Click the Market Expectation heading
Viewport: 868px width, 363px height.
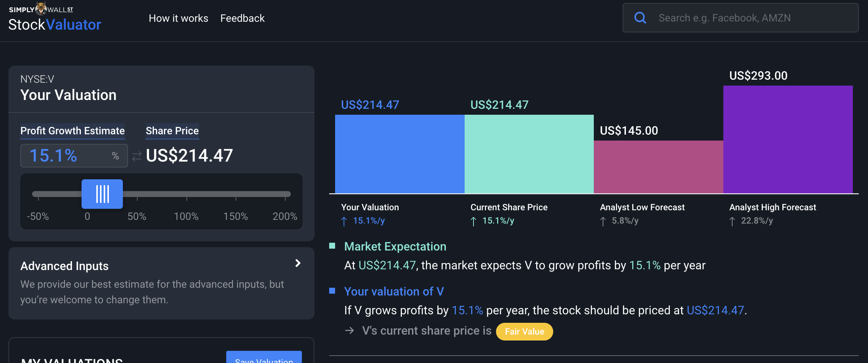pos(395,246)
